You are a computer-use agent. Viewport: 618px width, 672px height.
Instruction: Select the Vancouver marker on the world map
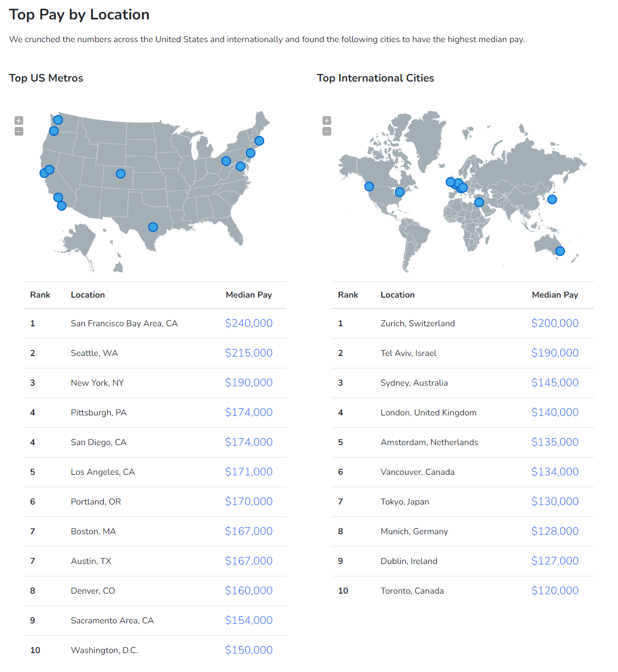click(x=370, y=186)
